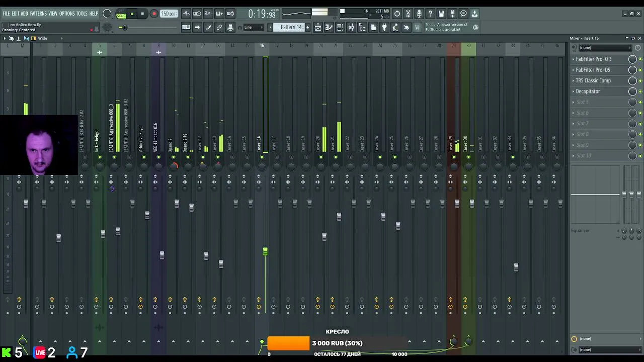
Task: Open project picker page icon
Action: click(x=373, y=27)
